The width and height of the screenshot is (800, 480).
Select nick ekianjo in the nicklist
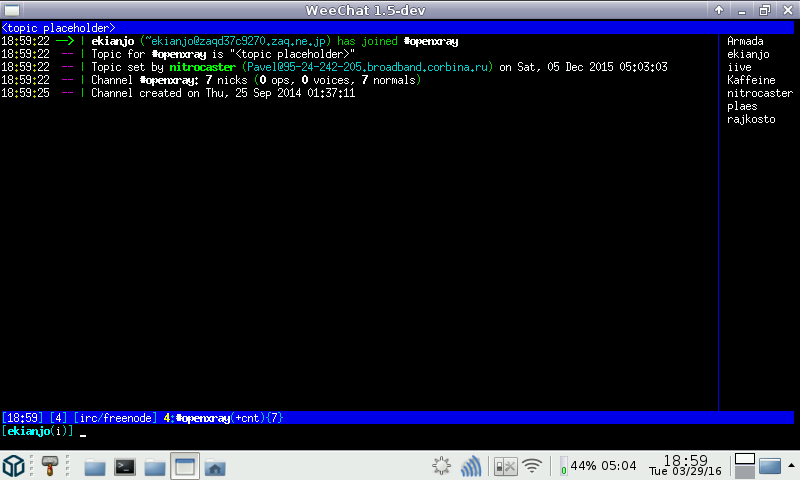coord(748,54)
